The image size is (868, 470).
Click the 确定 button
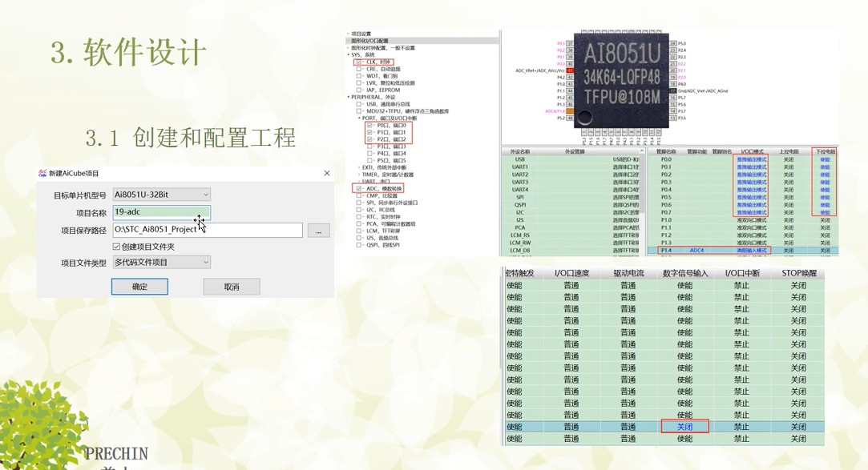pyautogui.click(x=139, y=287)
